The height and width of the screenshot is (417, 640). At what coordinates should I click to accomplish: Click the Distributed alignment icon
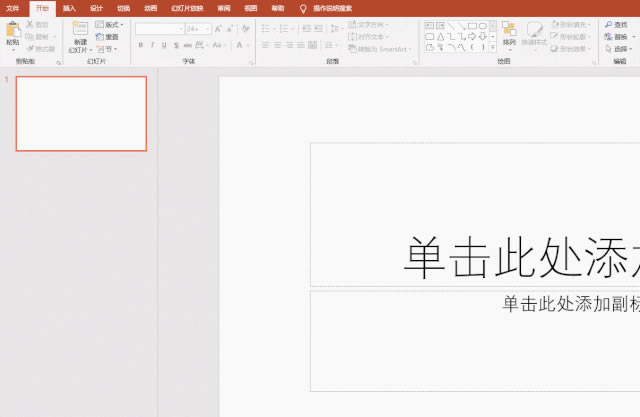coord(313,45)
